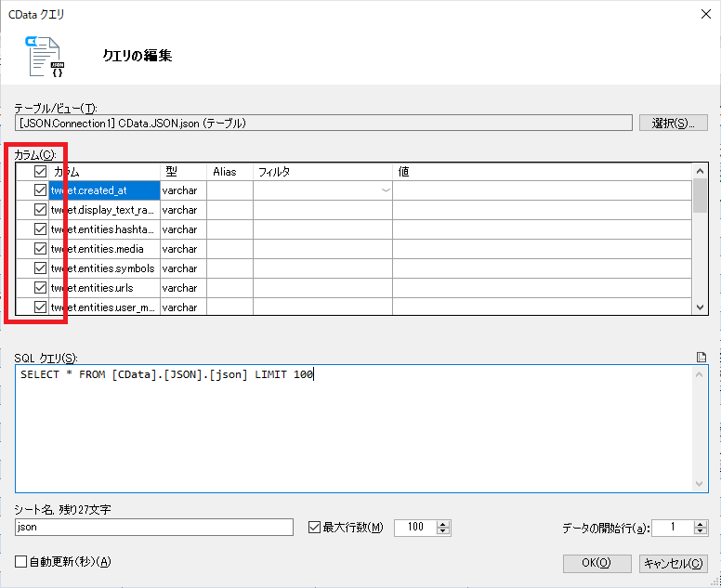This screenshot has height=588, width=721.
Task: Click the Alias cell for tweet.entities.media
Action: pos(229,249)
